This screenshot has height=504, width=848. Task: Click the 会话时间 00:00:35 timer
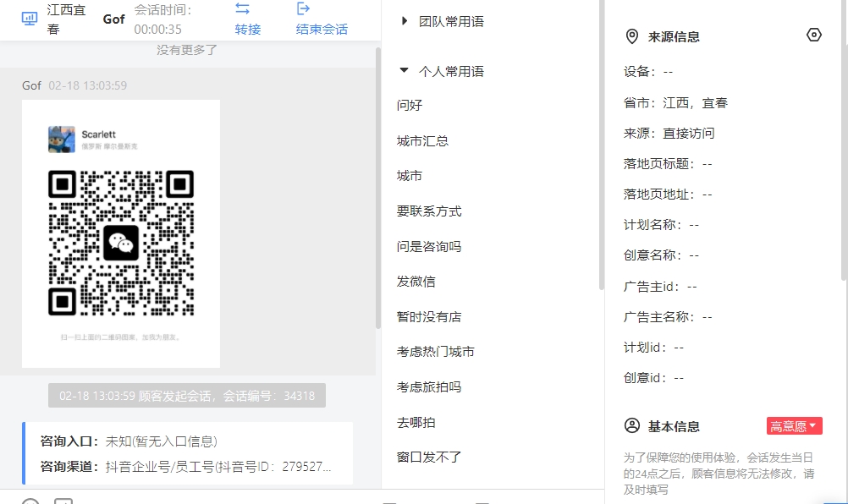162,19
